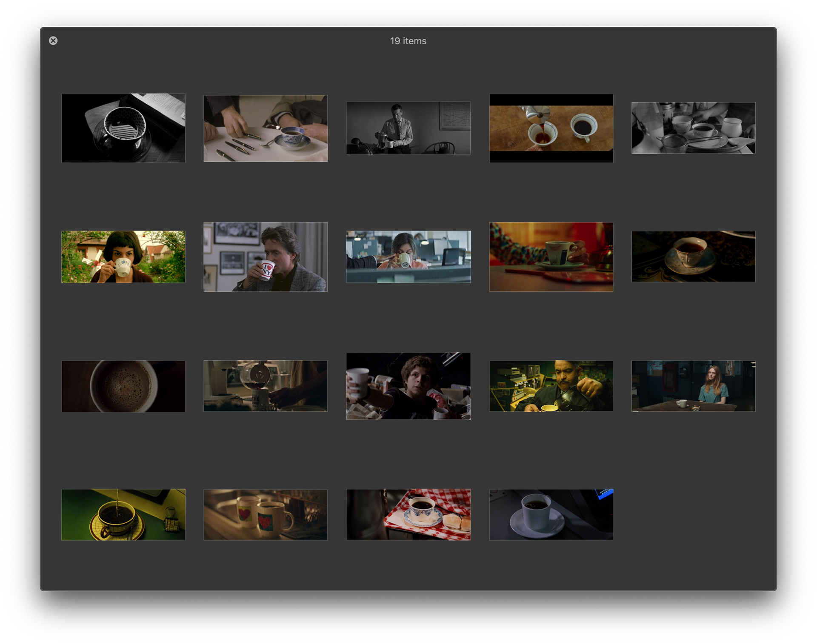
Task: Select green-tinted coffee cup with drip thumbnail
Action: click(123, 515)
